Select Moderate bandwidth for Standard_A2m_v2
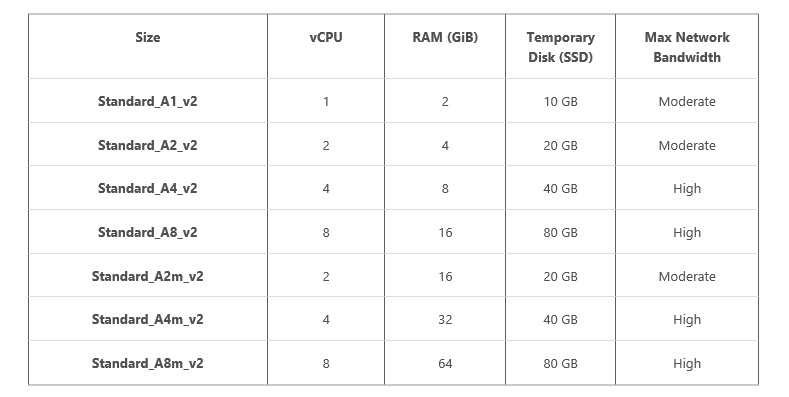 pos(687,276)
